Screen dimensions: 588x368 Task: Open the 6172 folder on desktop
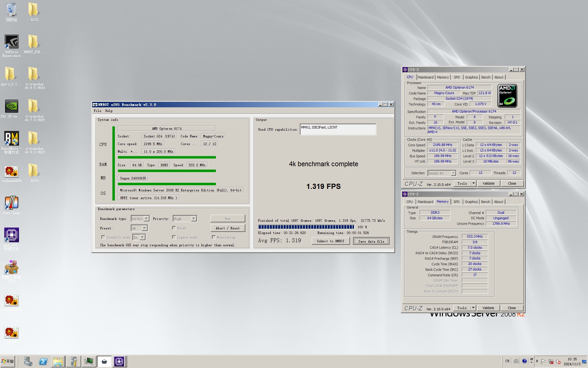34,12
